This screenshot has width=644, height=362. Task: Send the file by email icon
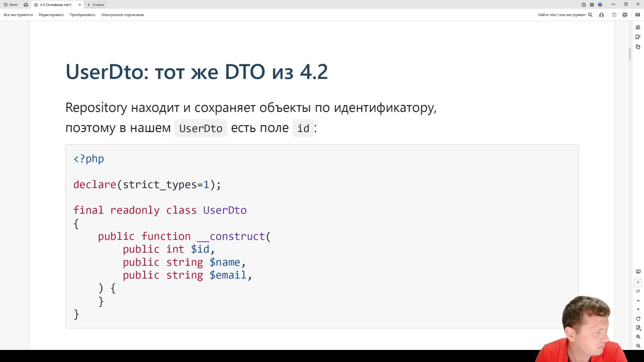(x=637, y=15)
